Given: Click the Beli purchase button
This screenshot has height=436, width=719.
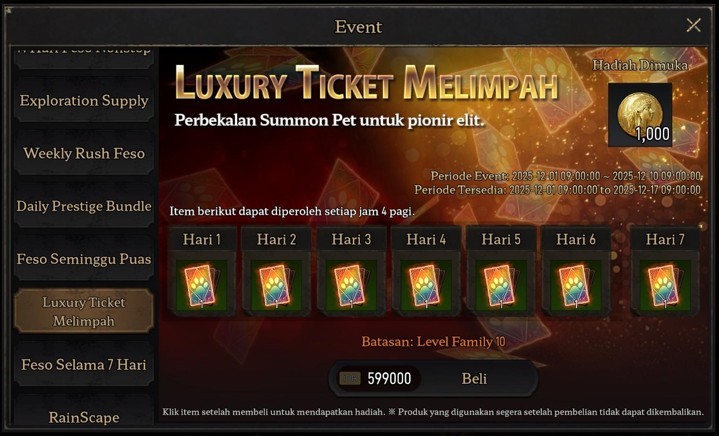Looking at the screenshot, I should pos(475,379).
